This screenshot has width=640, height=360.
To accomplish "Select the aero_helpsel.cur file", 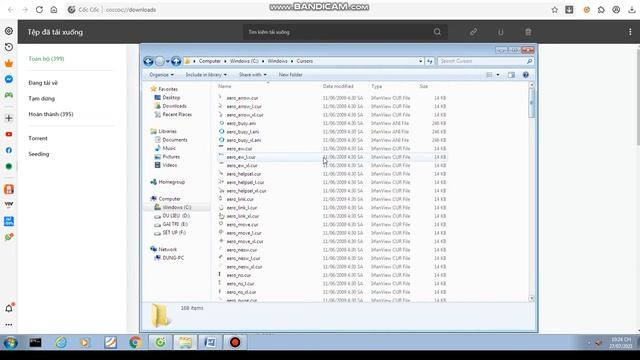I will [x=244, y=174].
